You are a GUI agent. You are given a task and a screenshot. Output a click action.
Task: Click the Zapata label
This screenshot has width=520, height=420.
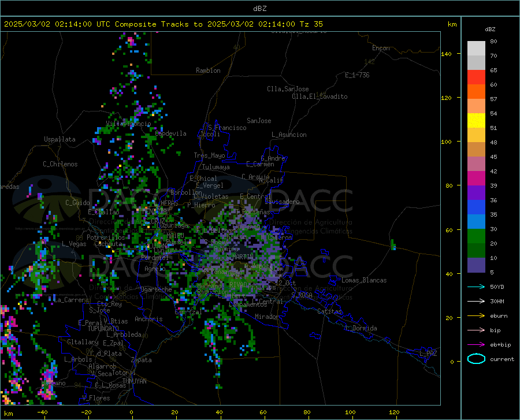click(x=142, y=360)
